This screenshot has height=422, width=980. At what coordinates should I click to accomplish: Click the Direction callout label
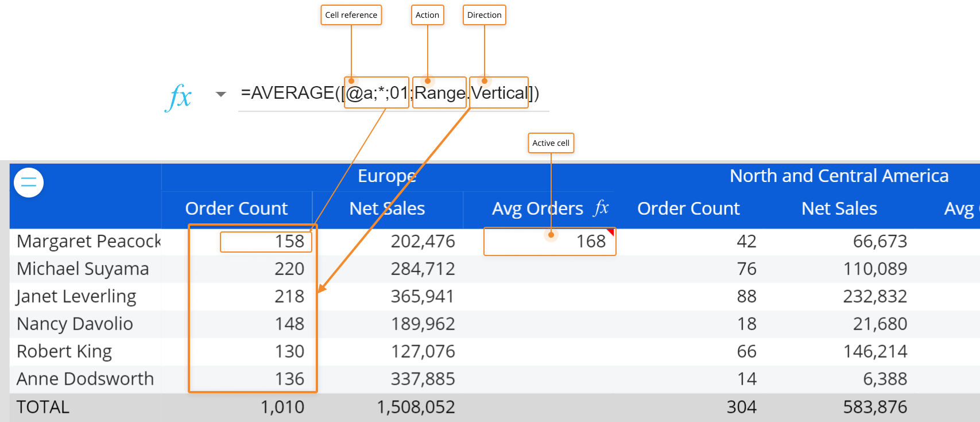[x=484, y=15]
